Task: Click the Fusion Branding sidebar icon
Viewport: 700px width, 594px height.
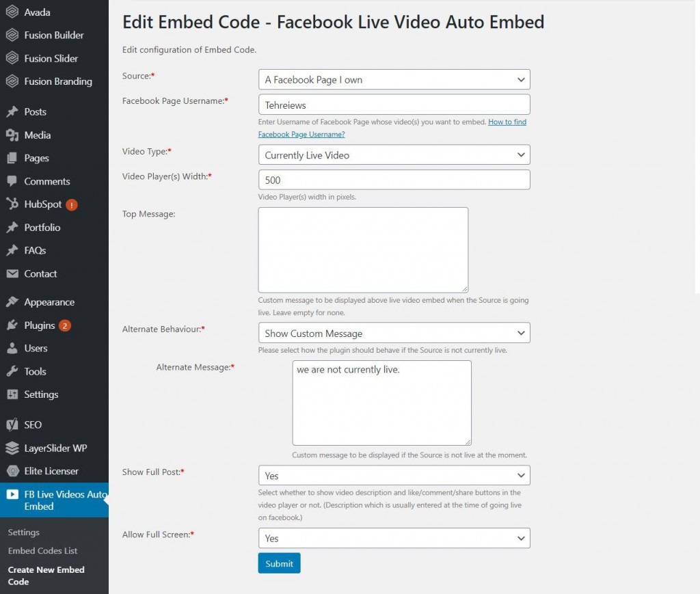Action: pyautogui.click(x=12, y=81)
